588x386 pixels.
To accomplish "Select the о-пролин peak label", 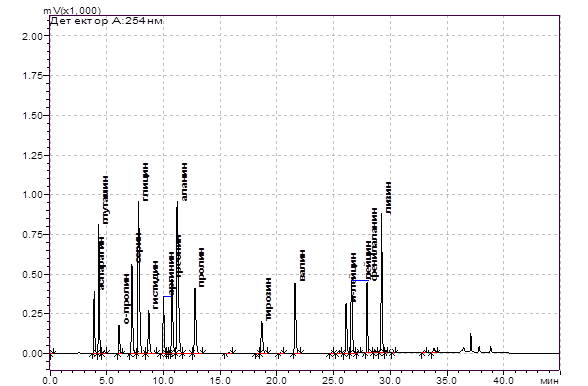I will [126, 298].
